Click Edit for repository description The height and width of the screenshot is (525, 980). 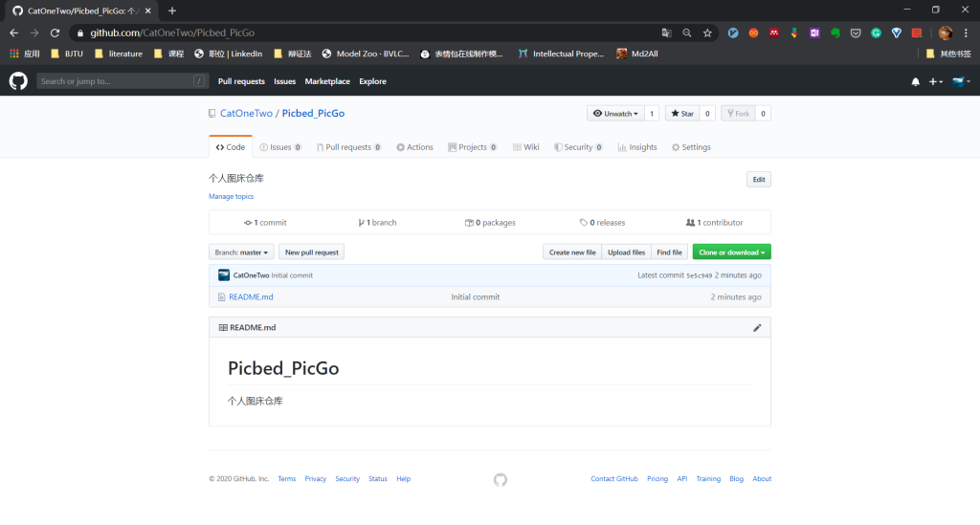point(759,180)
